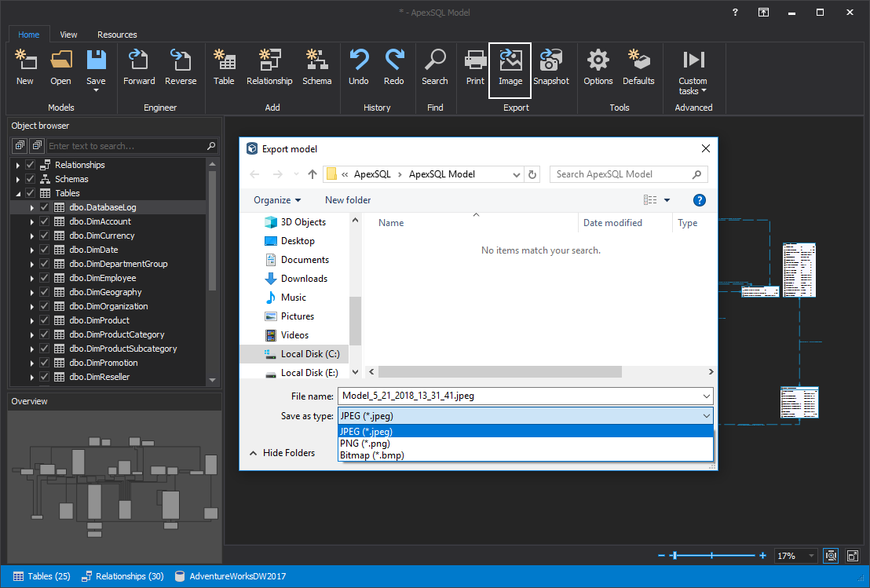870x588 pixels.
Task: Export model as Image
Action: [510, 70]
